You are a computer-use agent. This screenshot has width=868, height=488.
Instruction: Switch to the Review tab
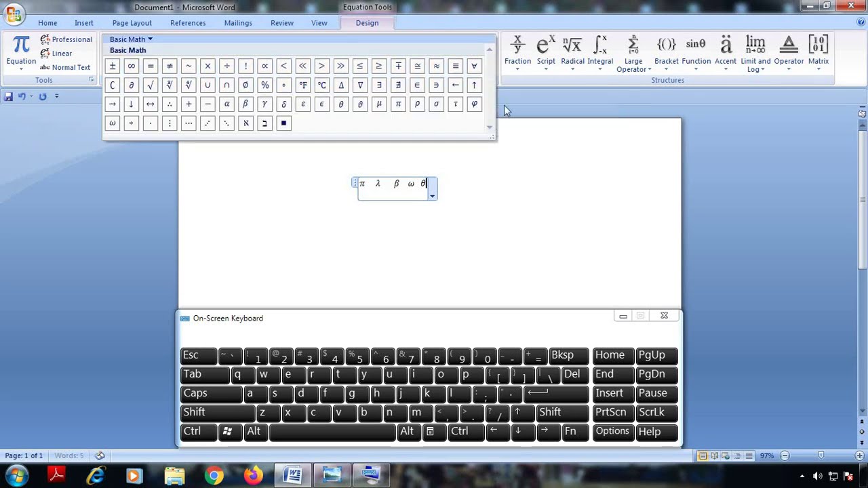point(282,23)
